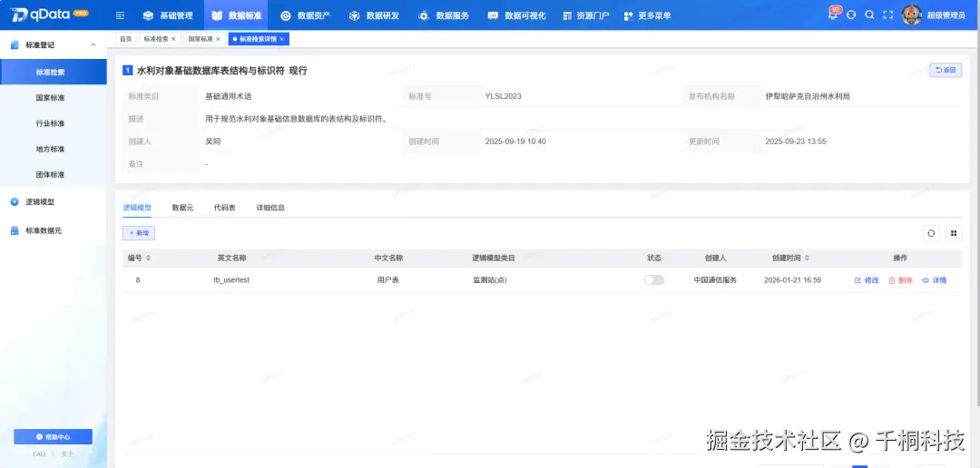The height and width of the screenshot is (468, 980).
Task: Open 超级管理员 user menu
Action: click(946, 15)
